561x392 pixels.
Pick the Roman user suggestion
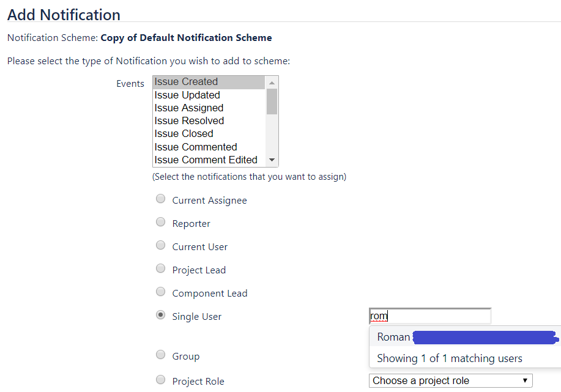(465, 337)
